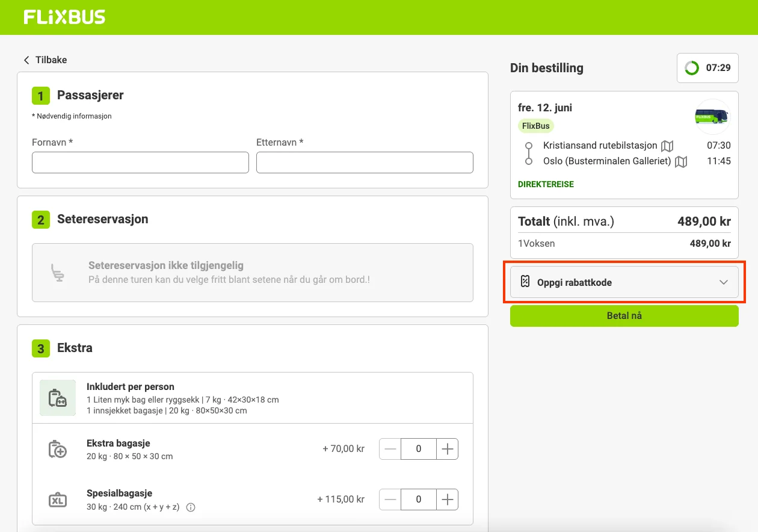This screenshot has width=758, height=532.
Task: Click the back chevron next to Tilbake
Action: click(x=26, y=60)
